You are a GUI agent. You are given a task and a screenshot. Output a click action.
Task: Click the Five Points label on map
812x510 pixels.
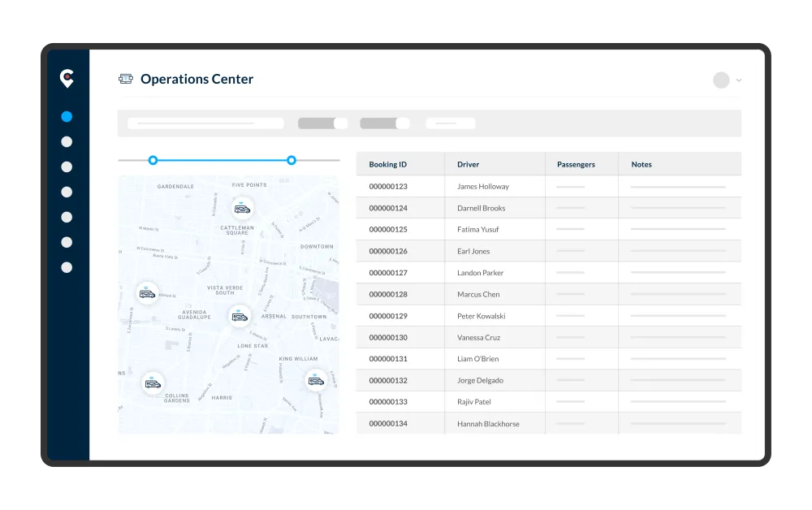(x=249, y=185)
